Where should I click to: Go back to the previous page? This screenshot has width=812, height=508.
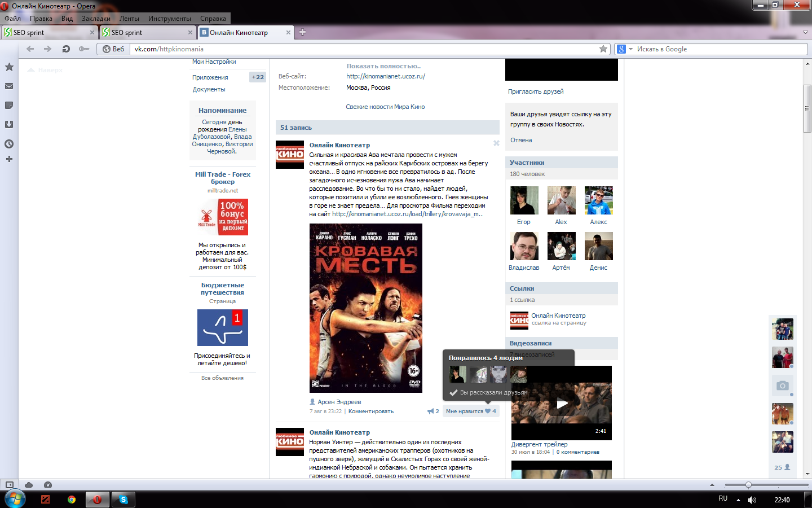30,49
